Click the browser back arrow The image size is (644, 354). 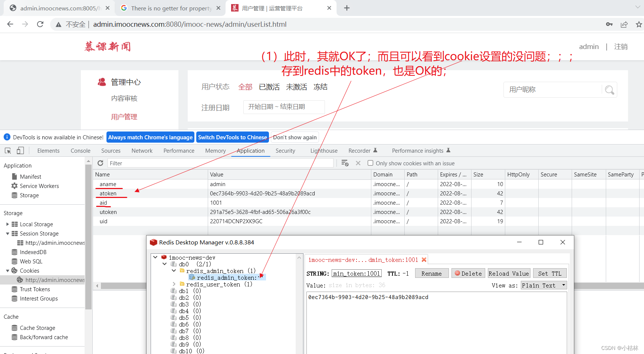point(10,24)
